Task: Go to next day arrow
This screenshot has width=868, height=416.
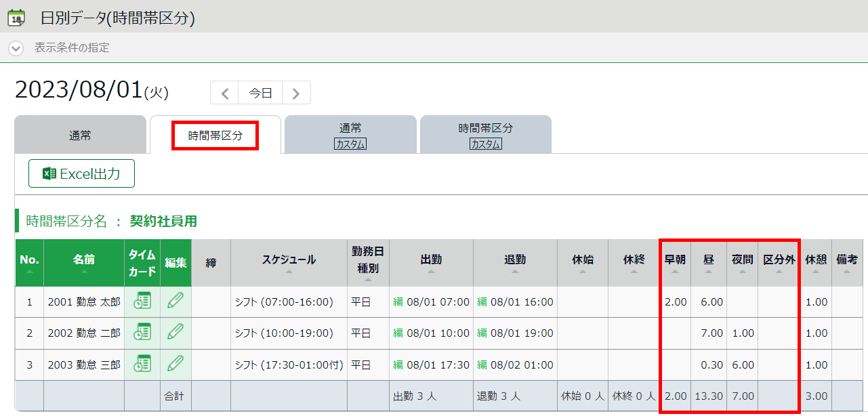Action: point(296,93)
